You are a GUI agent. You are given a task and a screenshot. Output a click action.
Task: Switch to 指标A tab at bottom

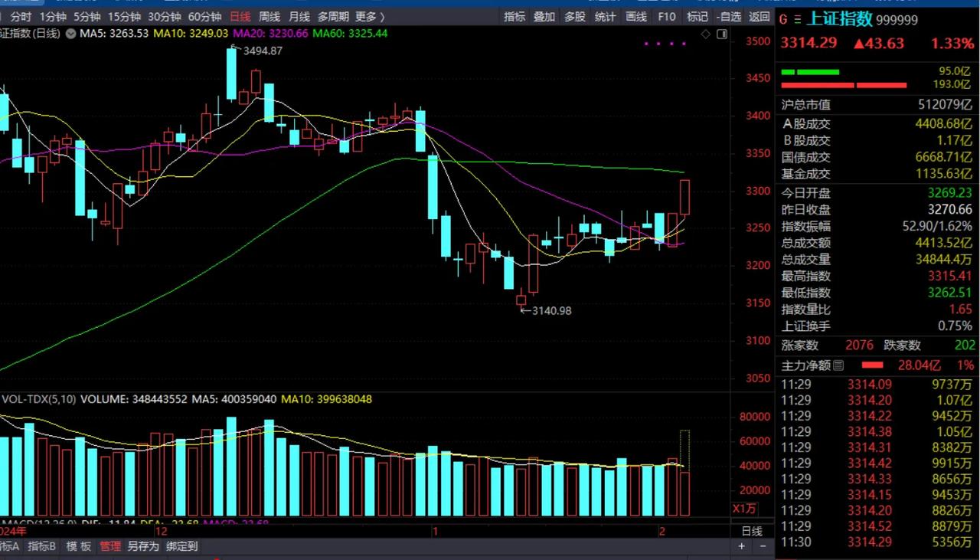(x=9, y=546)
